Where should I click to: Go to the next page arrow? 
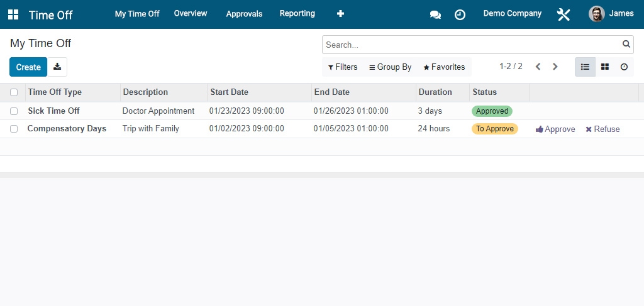pyautogui.click(x=555, y=67)
